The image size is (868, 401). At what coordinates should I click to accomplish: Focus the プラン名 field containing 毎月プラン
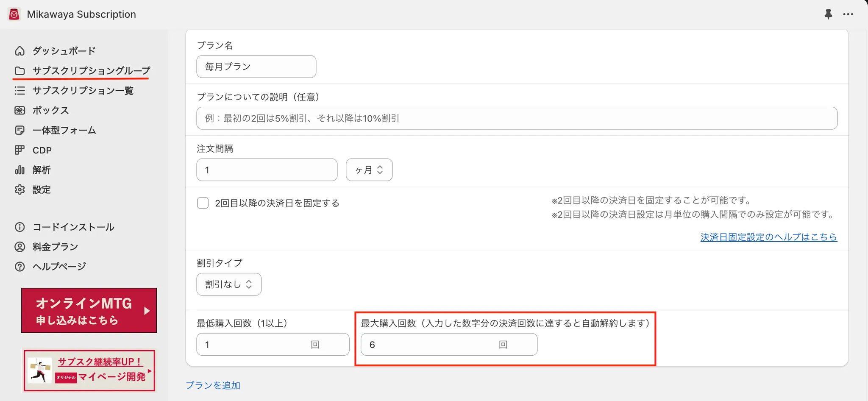(x=256, y=67)
